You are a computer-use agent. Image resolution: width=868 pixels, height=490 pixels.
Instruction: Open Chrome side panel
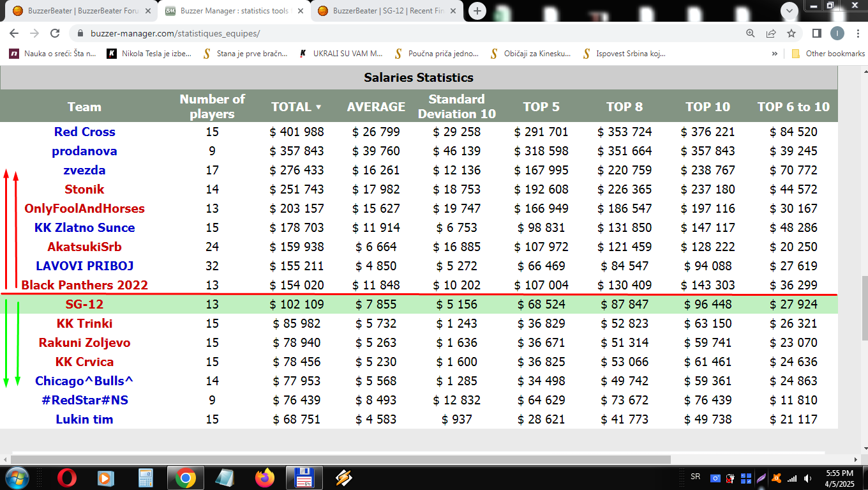(816, 33)
